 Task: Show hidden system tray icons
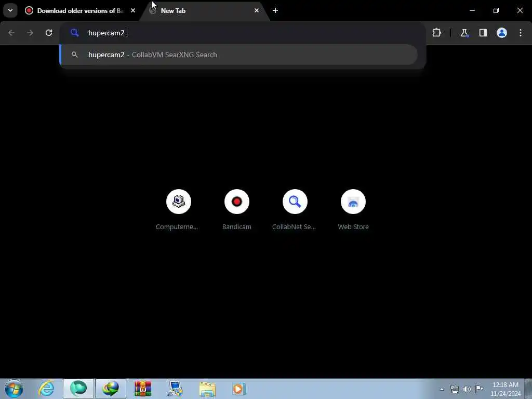[x=442, y=389]
